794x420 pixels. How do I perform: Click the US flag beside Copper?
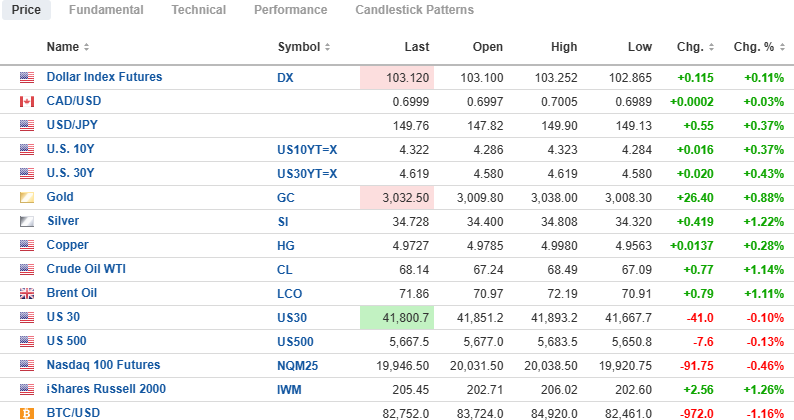[27, 246]
